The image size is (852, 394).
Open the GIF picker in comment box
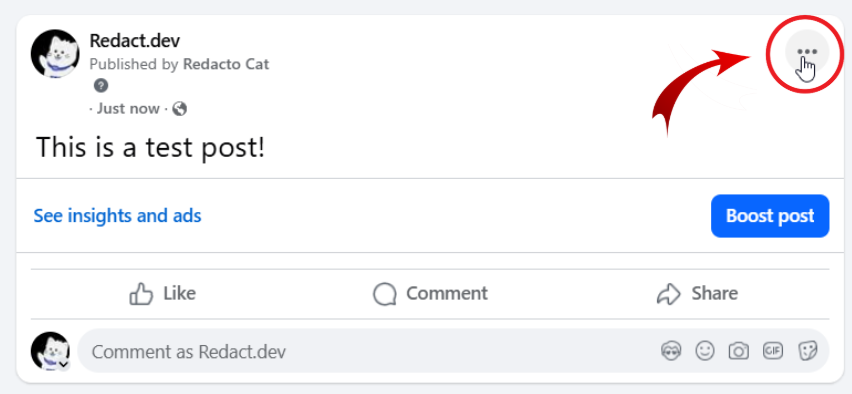(x=773, y=351)
